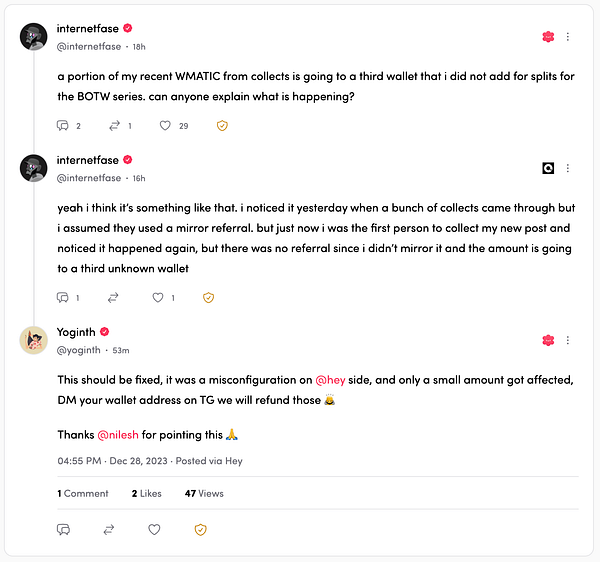Like Yoginth's post at the bottom
The height and width of the screenshot is (562, 600).
pyautogui.click(x=154, y=529)
